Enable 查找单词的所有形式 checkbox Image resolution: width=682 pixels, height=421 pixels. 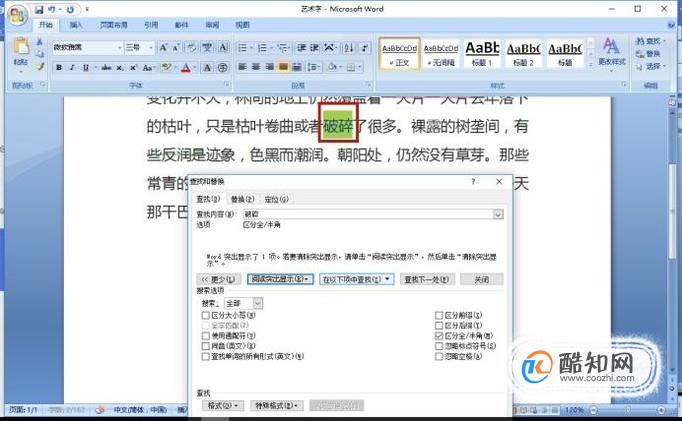click(206, 357)
